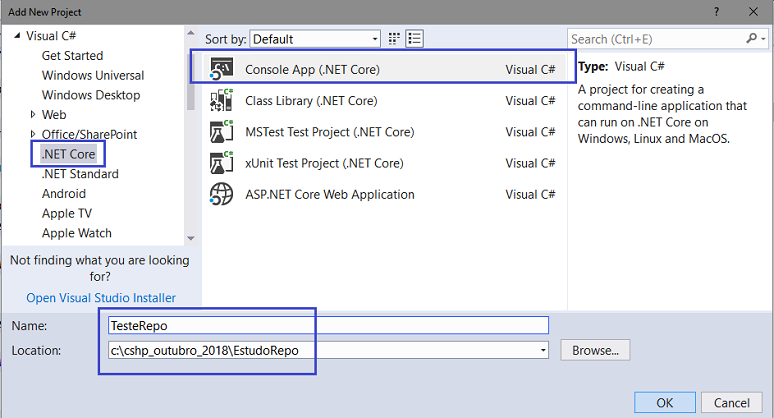Screen dimensions: 774x418
Task: Pick the xUnit Test Project flask icon
Action: pyautogui.click(x=222, y=163)
